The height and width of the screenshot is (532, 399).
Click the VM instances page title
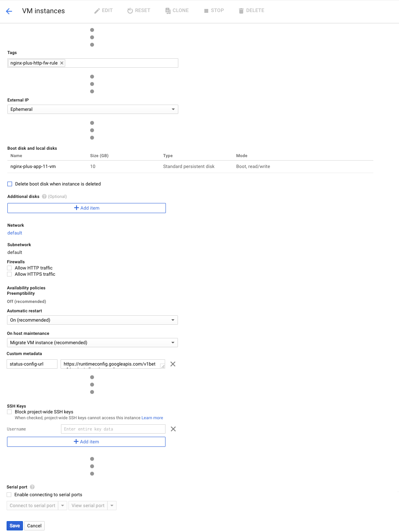(44, 11)
